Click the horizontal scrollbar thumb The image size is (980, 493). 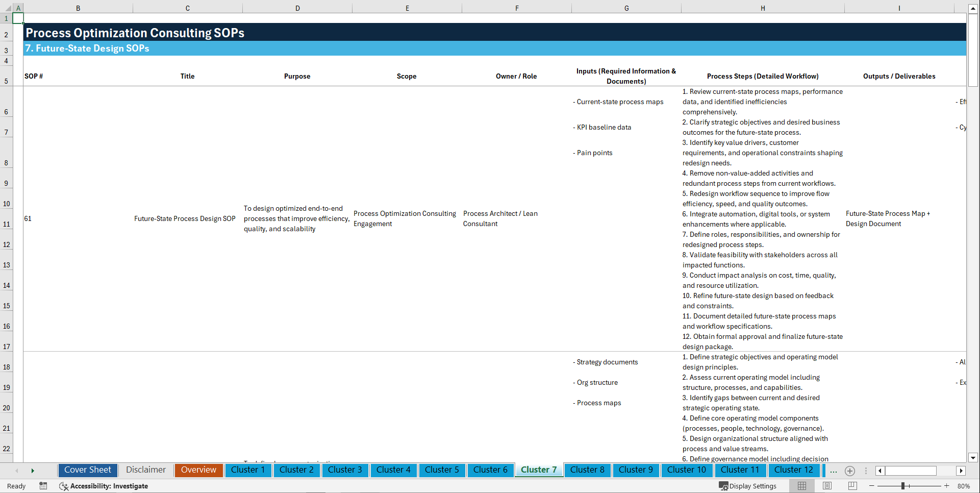[x=911, y=471]
